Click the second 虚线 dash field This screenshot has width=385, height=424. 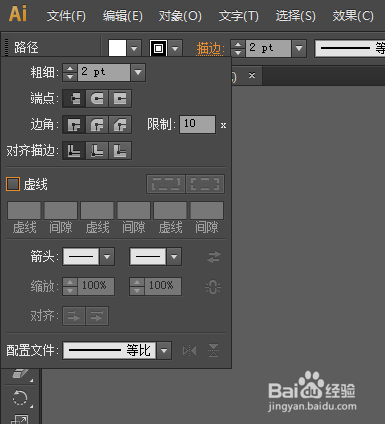tap(97, 210)
